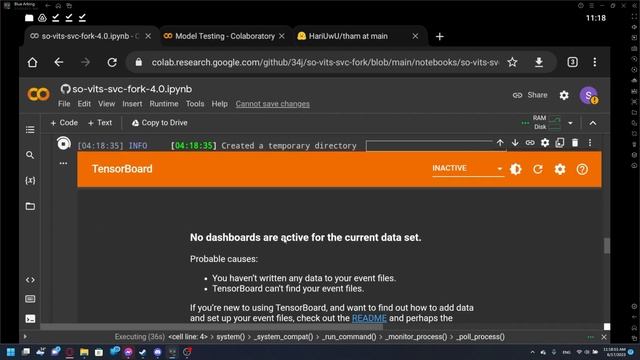Bookmark this page star icon
The height and width of the screenshot is (360, 640).
pos(512,62)
